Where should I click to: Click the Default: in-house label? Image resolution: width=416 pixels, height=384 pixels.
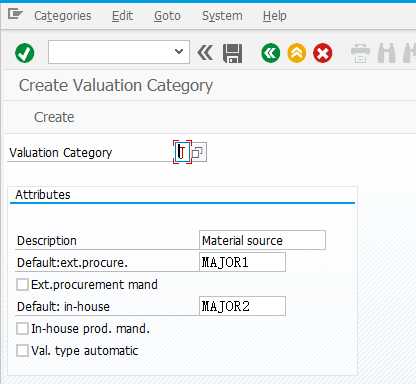63,307
